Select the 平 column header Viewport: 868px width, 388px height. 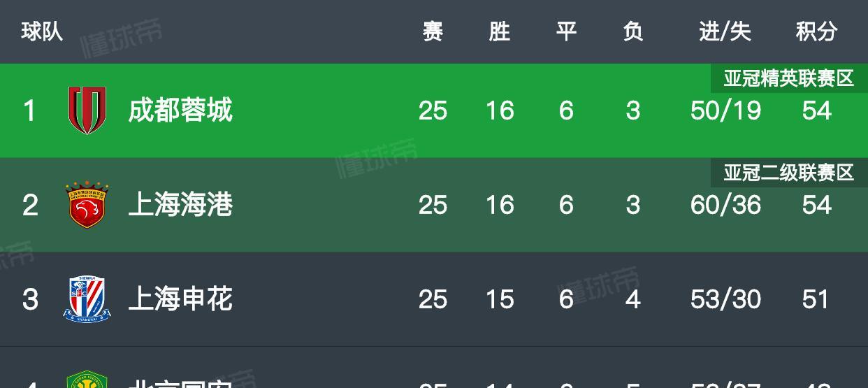566,31
